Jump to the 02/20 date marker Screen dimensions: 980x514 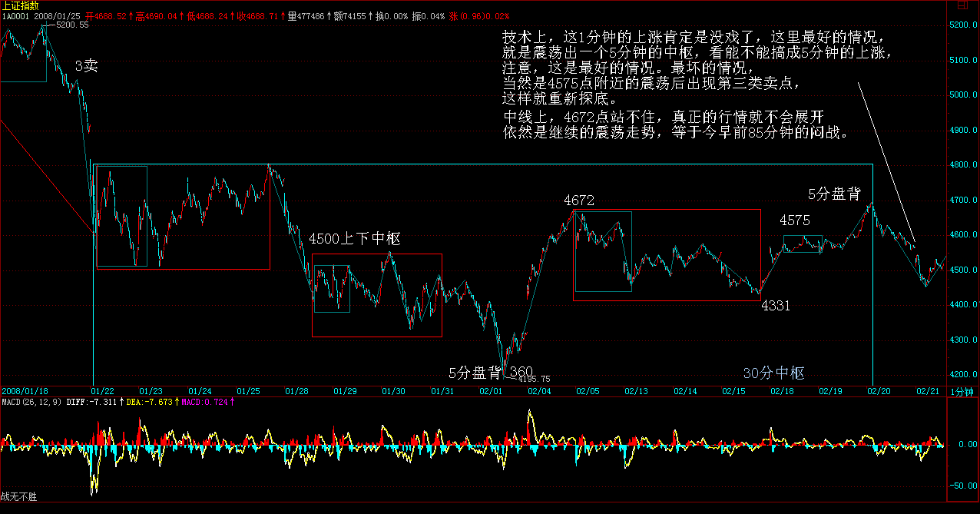(x=879, y=392)
